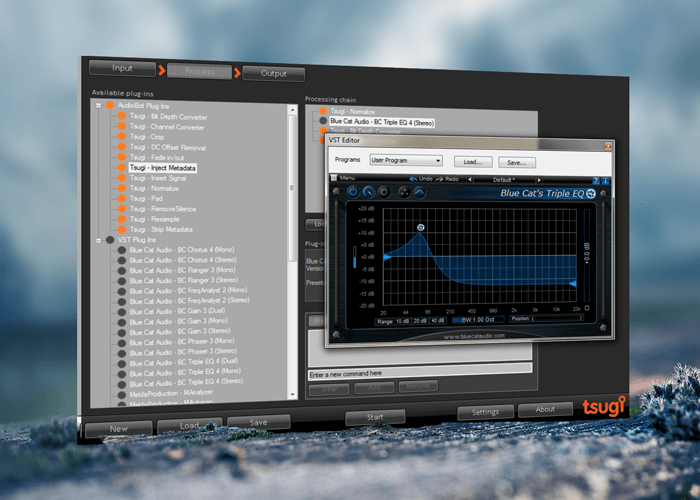Image resolution: width=700 pixels, height=500 pixels.
Task: Open the Programs User Program dropdown
Action: click(406, 160)
